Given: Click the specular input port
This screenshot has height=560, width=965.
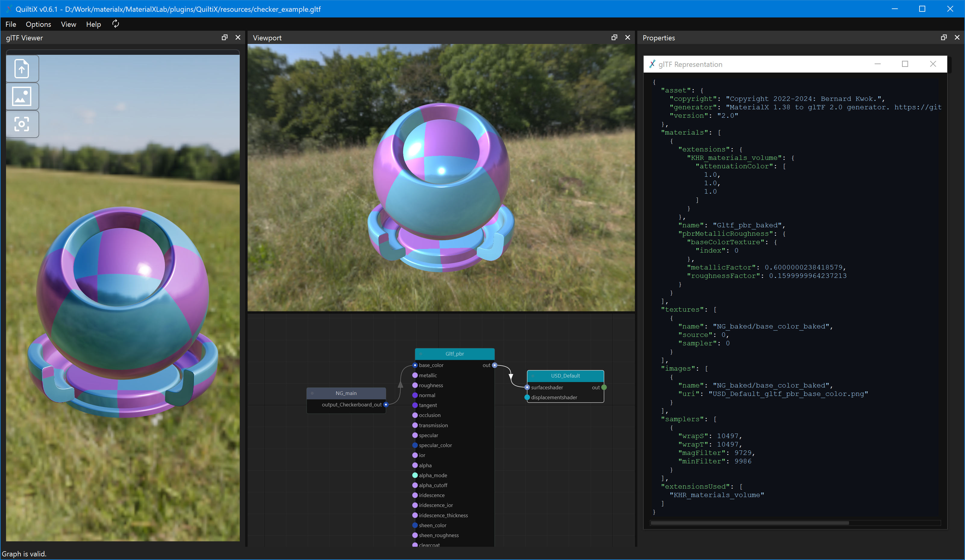Looking at the screenshot, I should [415, 436].
